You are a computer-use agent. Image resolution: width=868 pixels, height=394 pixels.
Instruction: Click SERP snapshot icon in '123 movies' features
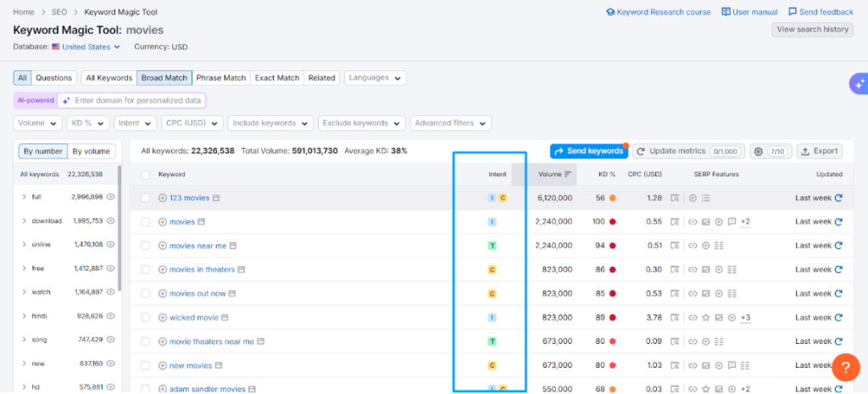pos(674,197)
